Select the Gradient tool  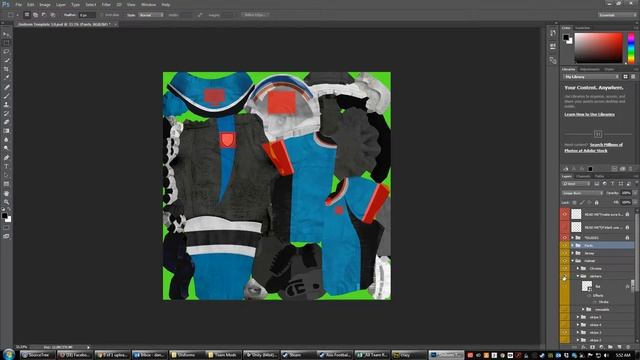pyautogui.click(x=6, y=131)
